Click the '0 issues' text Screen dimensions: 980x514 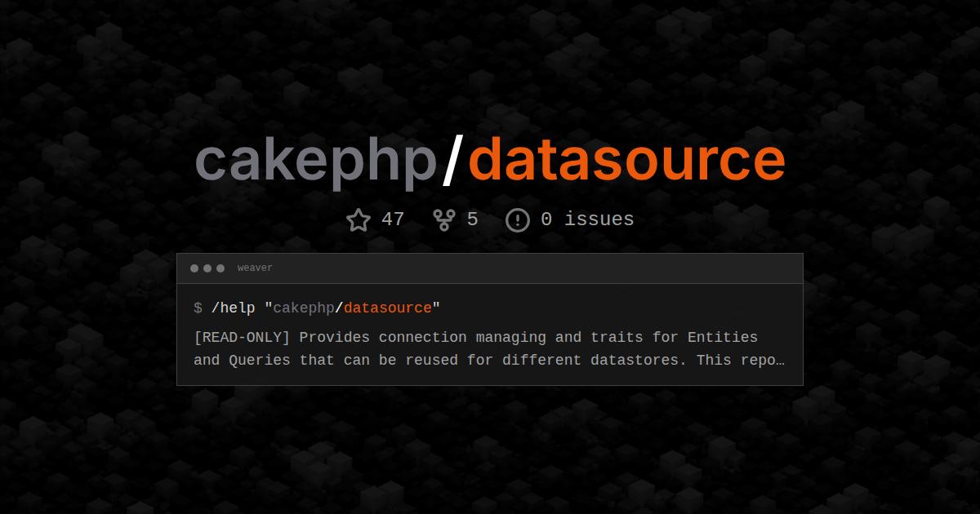coord(587,219)
